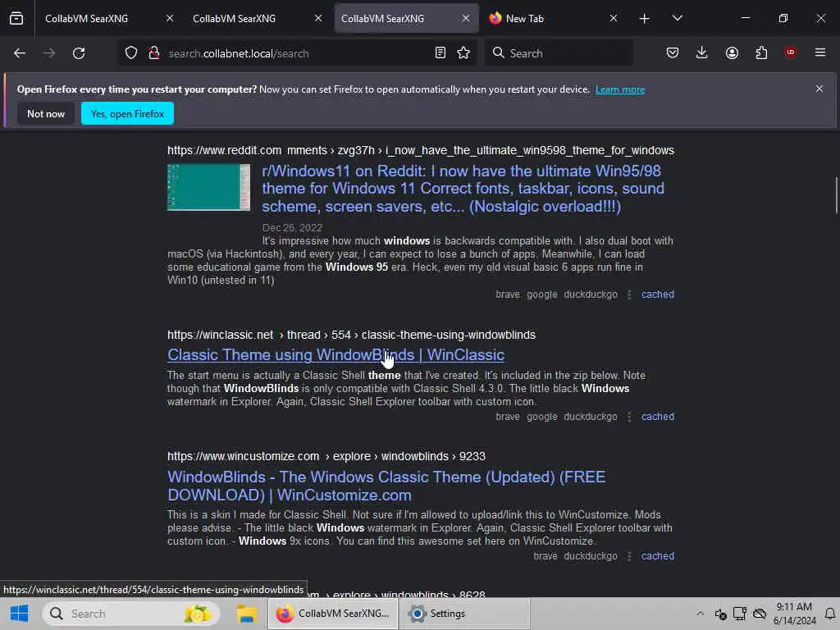Open the uBlock Origin extension popup

point(790,52)
